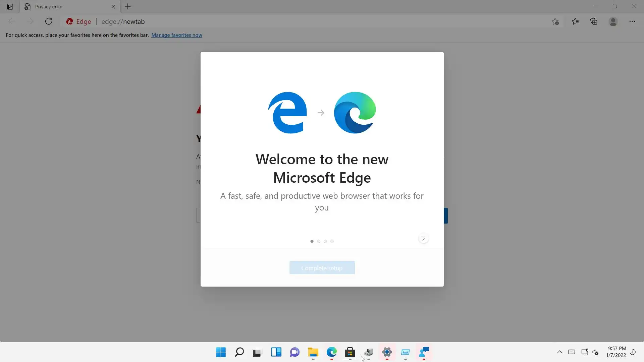Open the Collections icon
The height and width of the screenshot is (362, 644).
coord(594,21)
